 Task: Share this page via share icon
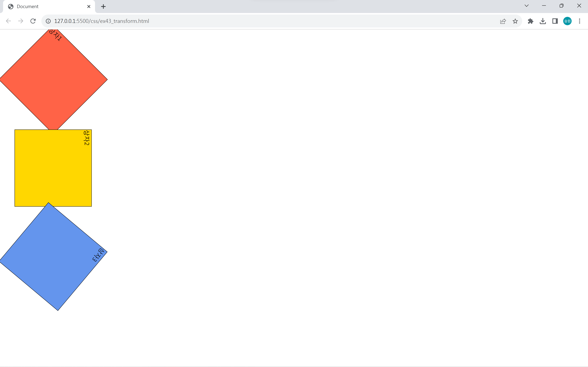(x=503, y=21)
